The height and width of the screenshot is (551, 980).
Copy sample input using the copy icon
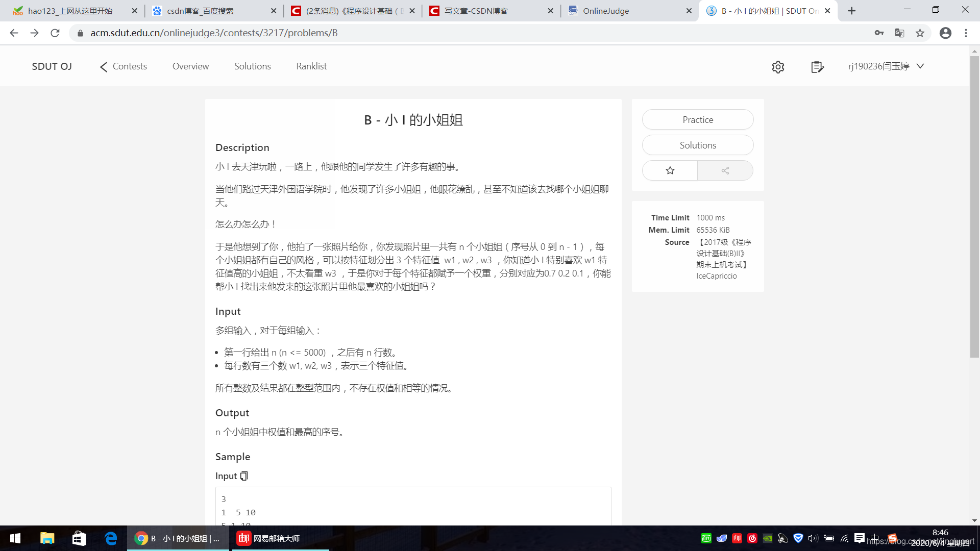click(x=244, y=475)
